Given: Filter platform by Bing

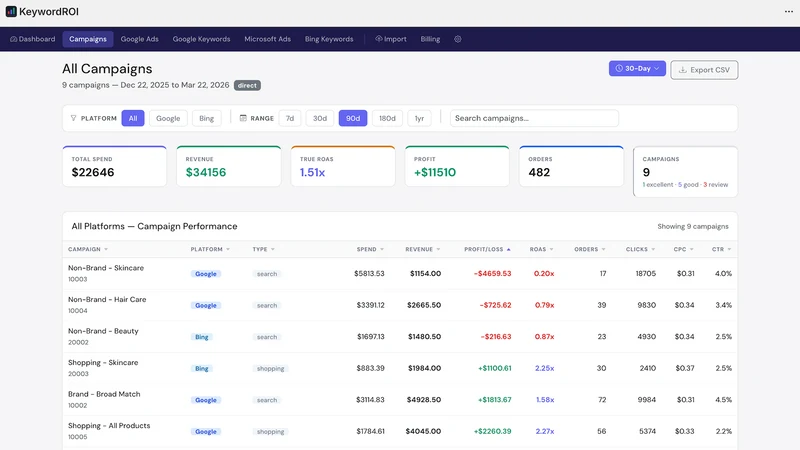Looking at the screenshot, I should click(207, 118).
